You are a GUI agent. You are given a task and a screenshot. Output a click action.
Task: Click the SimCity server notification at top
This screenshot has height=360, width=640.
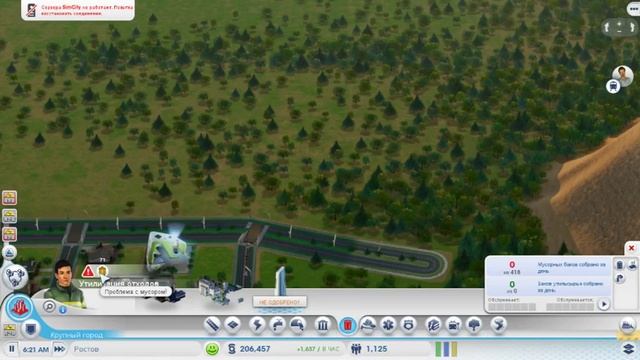78,10
